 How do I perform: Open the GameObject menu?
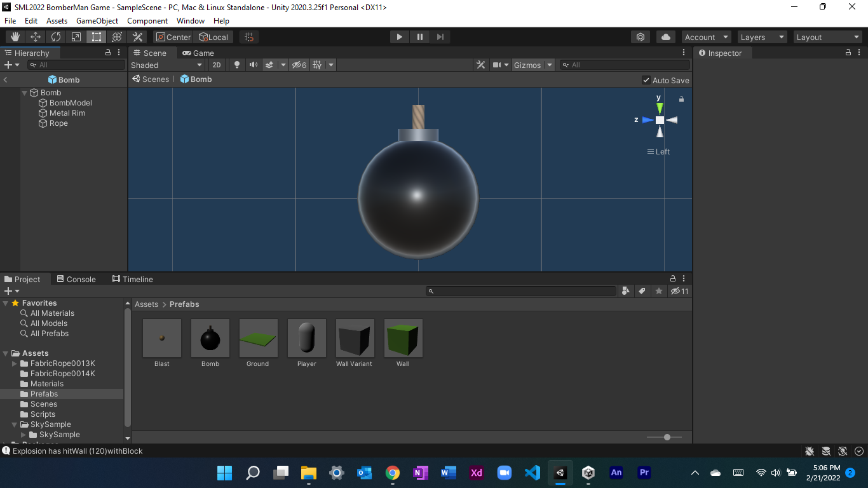(97, 20)
